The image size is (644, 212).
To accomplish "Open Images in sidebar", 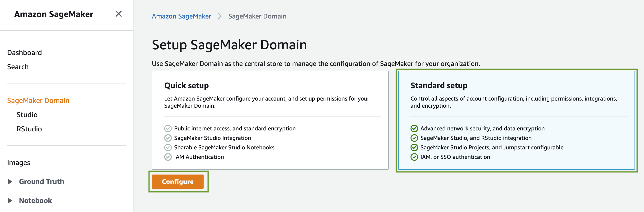I will tap(19, 163).
